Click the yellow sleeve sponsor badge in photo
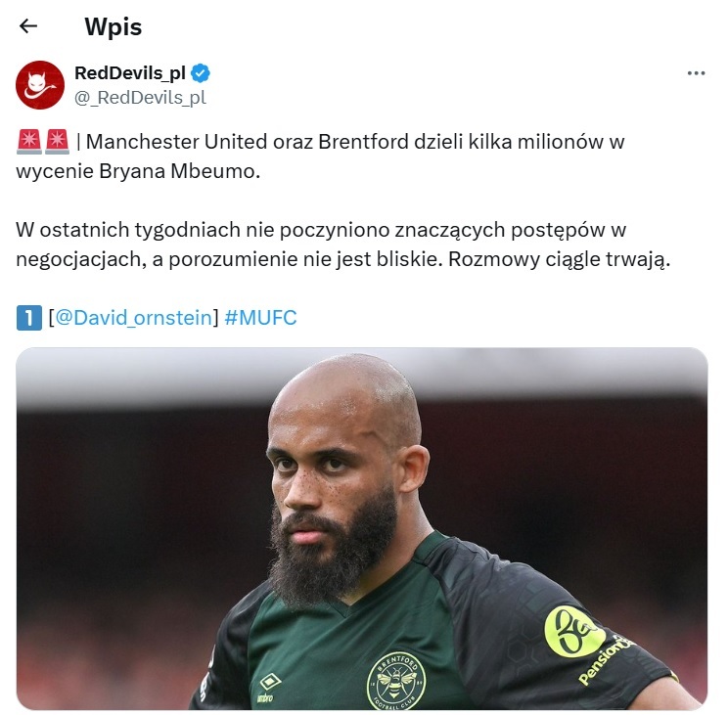Screen dimensions: 728x715 (x=574, y=631)
